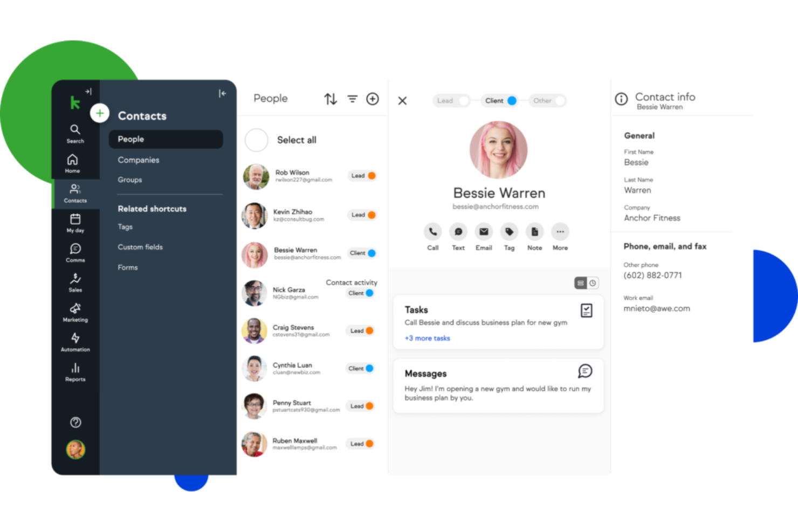Add a Note using the Note icon

click(x=534, y=232)
